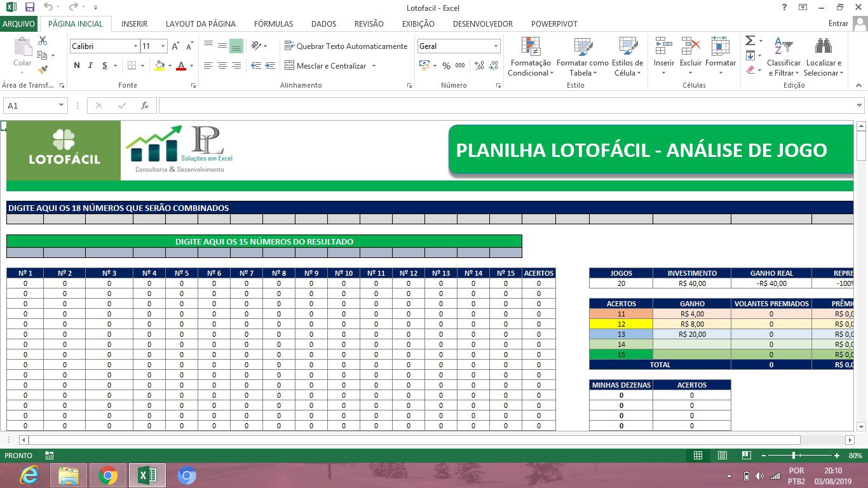Open the ARQUIVO file tab

[18, 24]
